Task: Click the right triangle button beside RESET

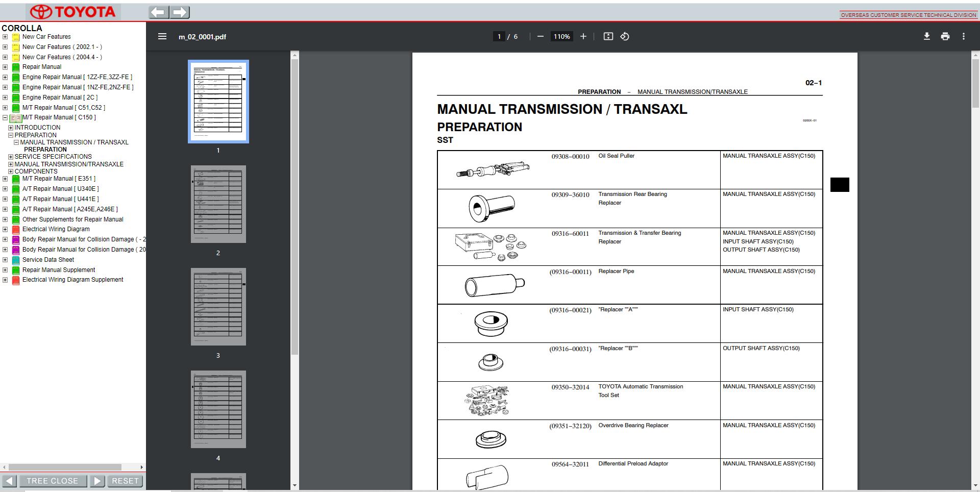Action: (97, 481)
